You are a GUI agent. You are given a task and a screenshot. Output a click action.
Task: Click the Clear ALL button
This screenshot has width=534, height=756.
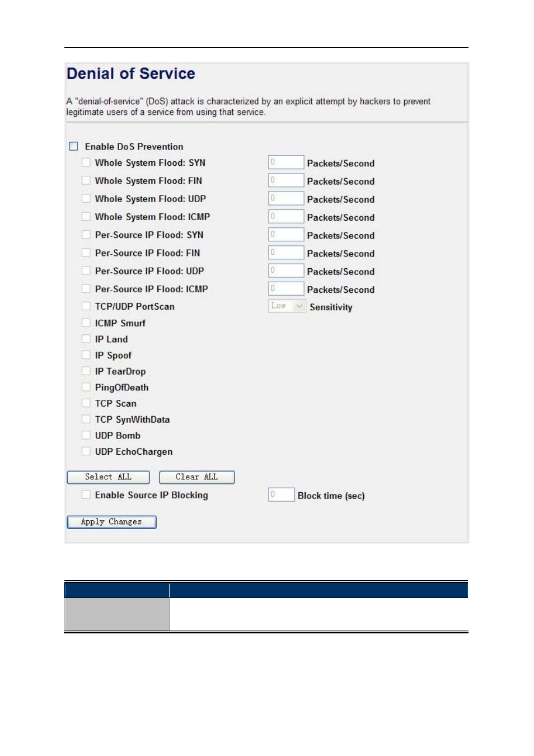click(x=197, y=477)
